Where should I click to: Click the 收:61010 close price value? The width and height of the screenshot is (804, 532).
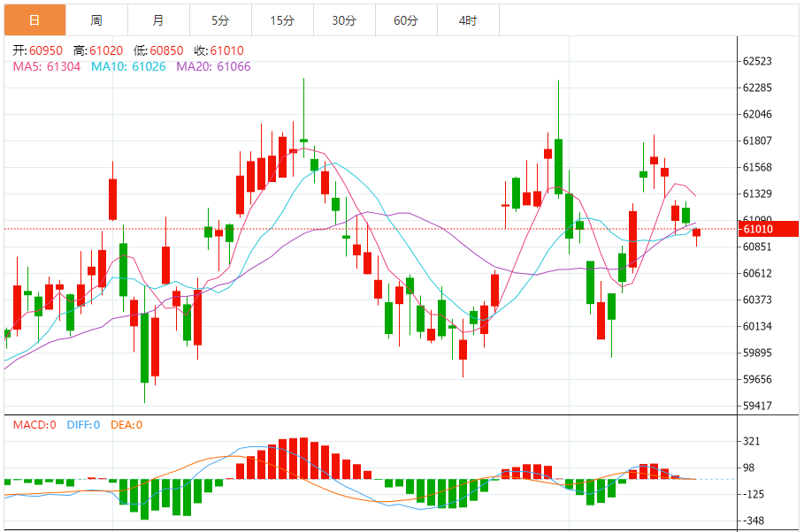(219, 50)
